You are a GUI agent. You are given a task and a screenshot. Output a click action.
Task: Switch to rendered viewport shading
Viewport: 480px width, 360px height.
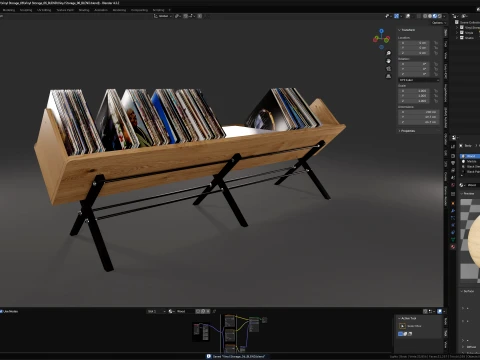pos(440,16)
